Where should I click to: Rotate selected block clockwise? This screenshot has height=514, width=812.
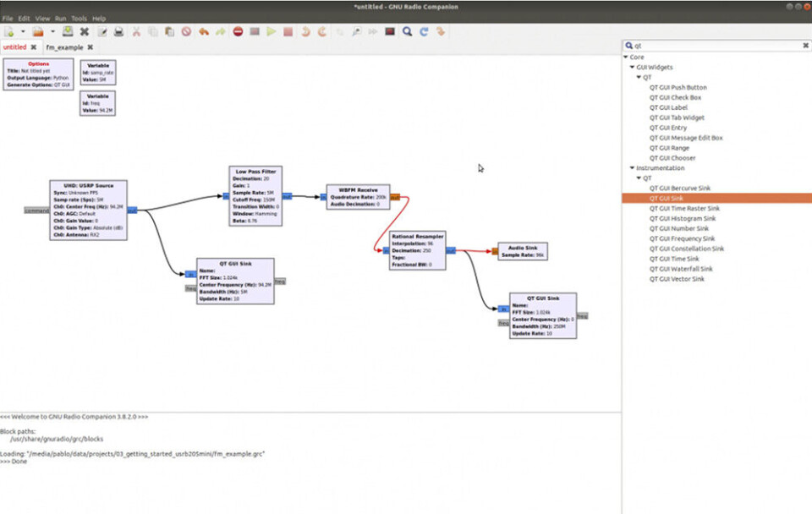coord(322,31)
